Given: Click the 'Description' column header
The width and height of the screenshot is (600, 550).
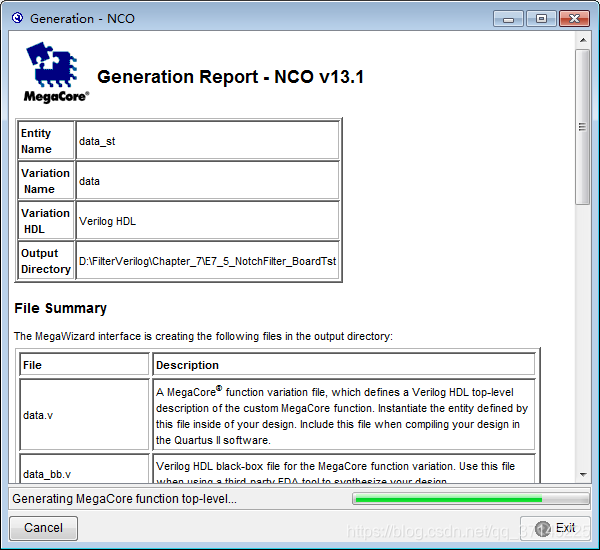Looking at the screenshot, I should (344, 365).
